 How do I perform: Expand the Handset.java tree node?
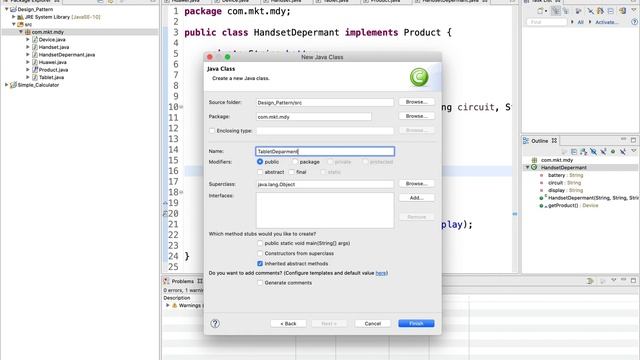coord(28,47)
